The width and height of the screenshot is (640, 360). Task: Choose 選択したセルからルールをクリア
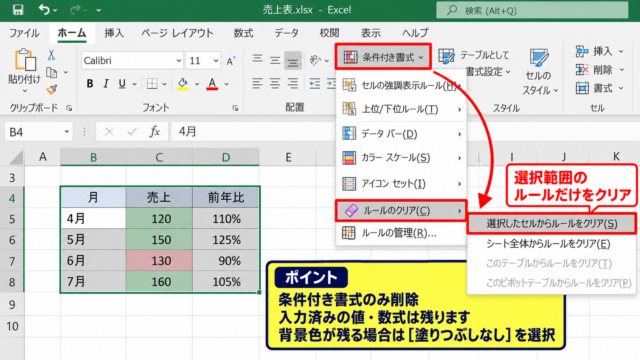pos(551,224)
